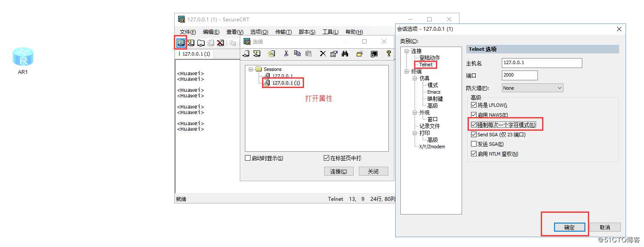Toggle Send SGA (仅 23 端口) checkbox
The image size is (644, 247).
coord(474,134)
